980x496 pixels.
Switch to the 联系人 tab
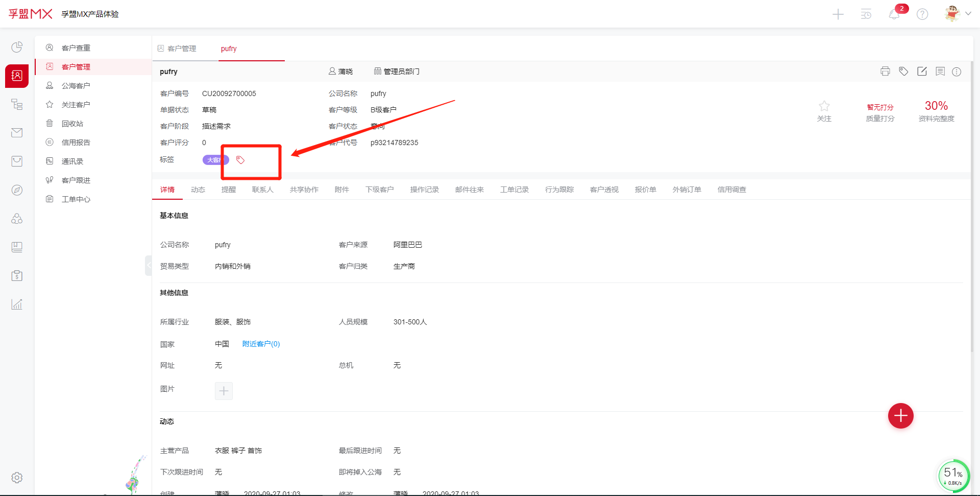coord(262,190)
